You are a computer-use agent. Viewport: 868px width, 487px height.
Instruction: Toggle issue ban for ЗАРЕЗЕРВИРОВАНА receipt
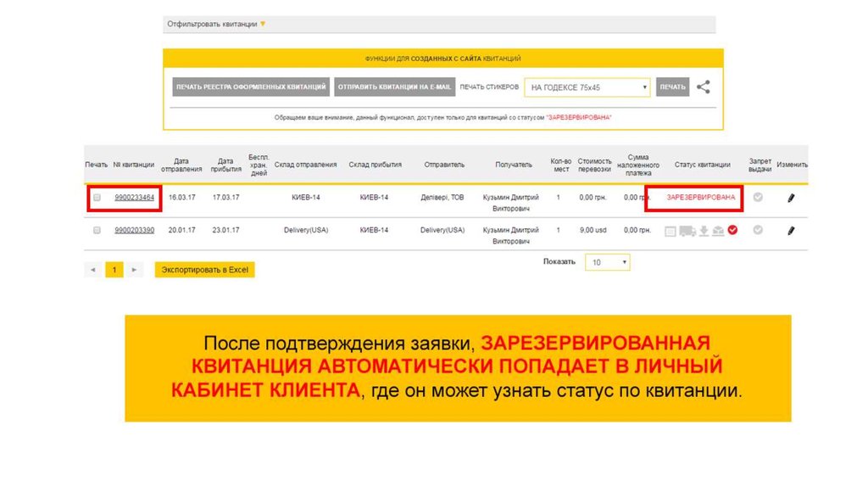759,197
